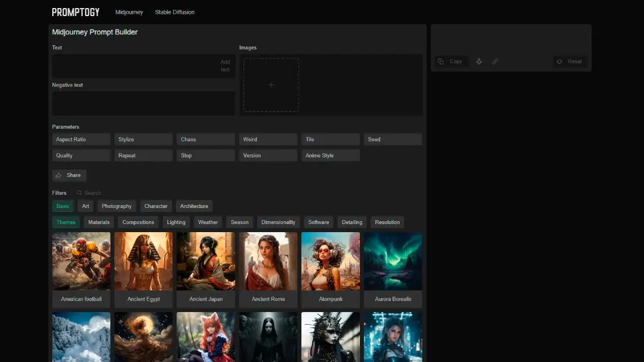The width and height of the screenshot is (644, 362).
Task: Select the Dimensionality subfilter
Action: tap(278, 222)
